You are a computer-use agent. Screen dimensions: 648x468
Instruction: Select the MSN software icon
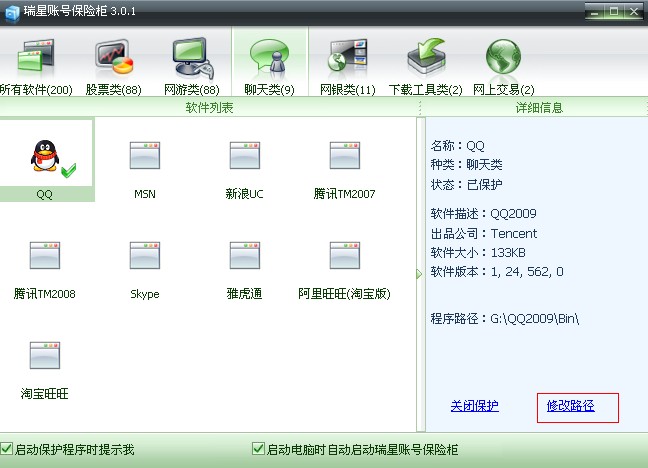coord(145,155)
